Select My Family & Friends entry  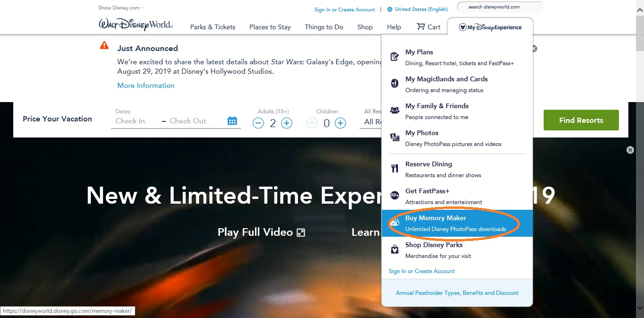click(457, 111)
